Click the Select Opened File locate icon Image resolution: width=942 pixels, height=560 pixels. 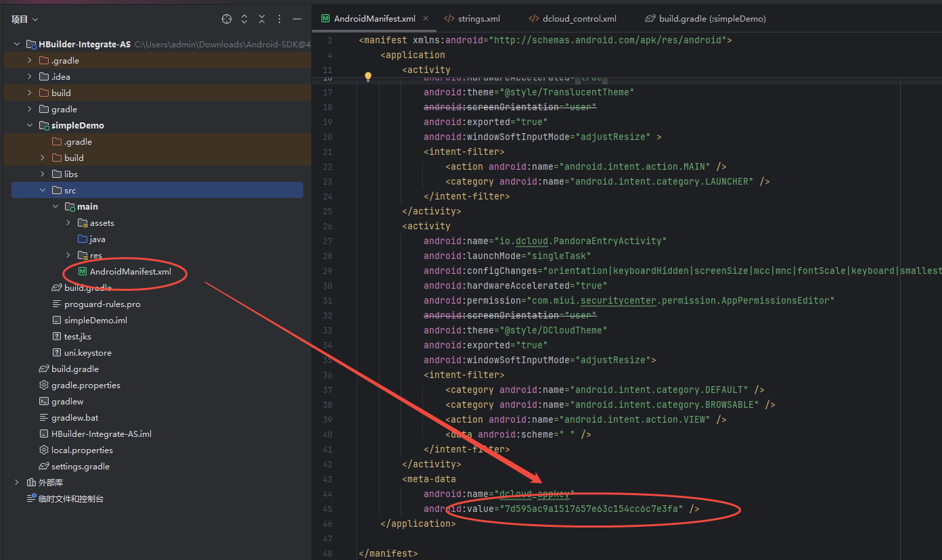(227, 19)
